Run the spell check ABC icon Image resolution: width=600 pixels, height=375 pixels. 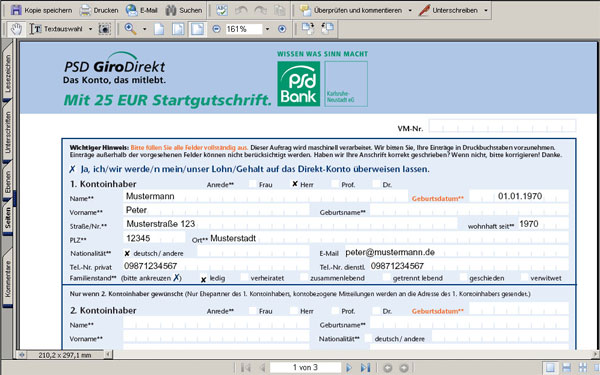point(222,10)
